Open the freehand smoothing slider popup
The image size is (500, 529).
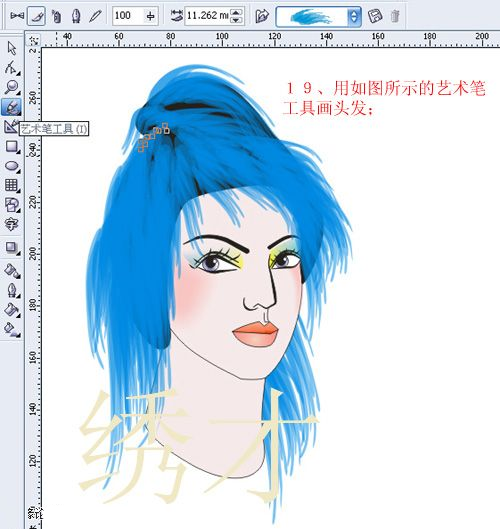pos(151,16)
